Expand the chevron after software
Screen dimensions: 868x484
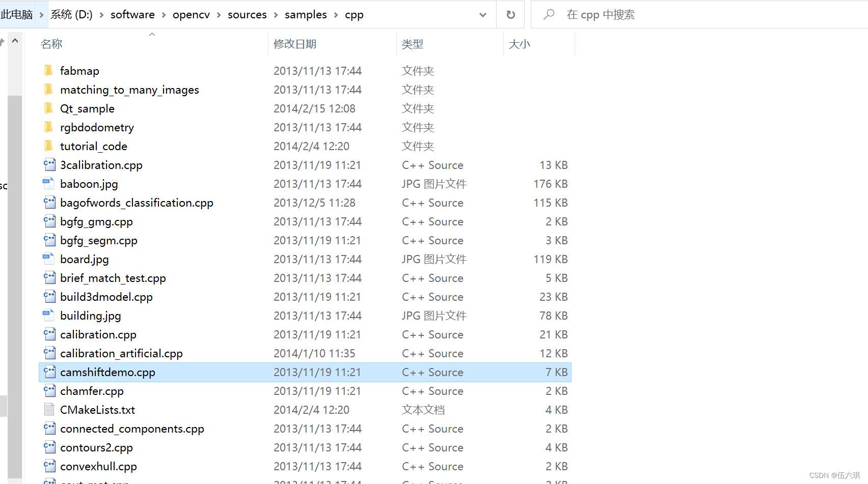click(164, 15)
